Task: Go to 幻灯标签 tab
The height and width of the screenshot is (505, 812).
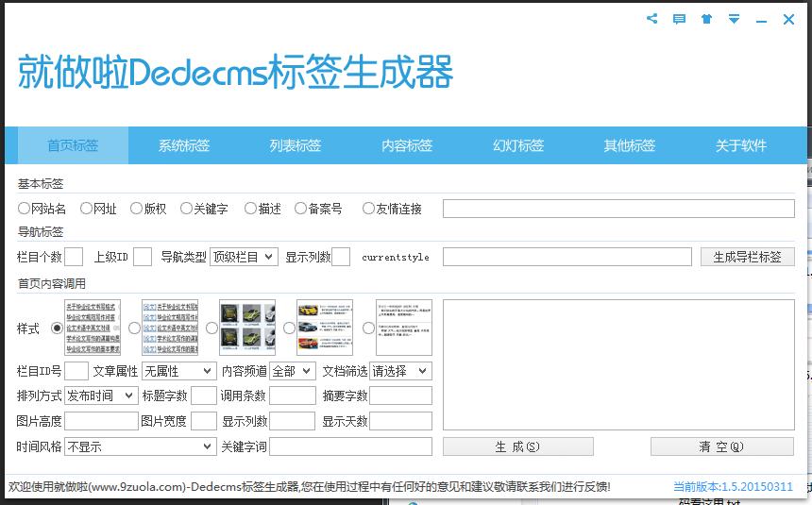Action: pos(517,145)
